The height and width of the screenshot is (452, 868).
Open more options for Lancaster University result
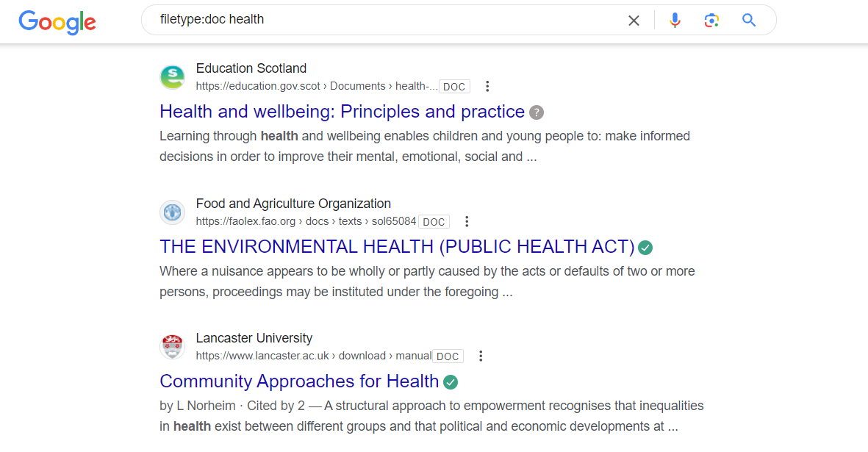click(481, 356)
